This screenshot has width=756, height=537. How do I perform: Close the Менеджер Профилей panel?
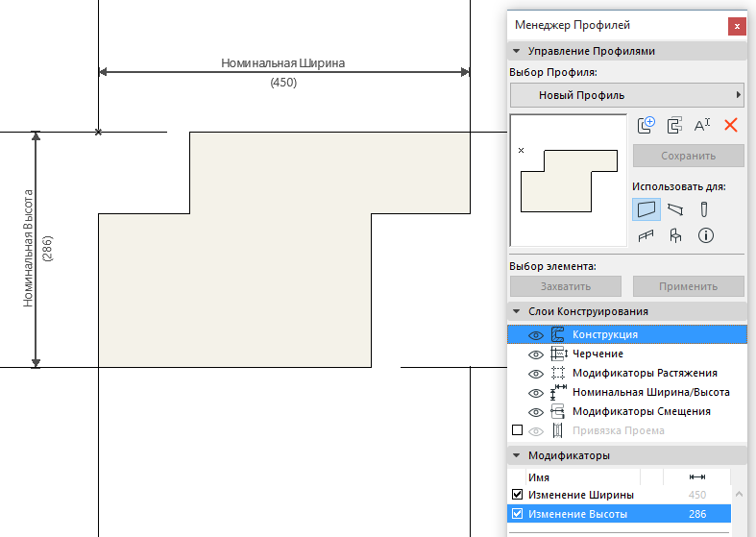(737, 26)
